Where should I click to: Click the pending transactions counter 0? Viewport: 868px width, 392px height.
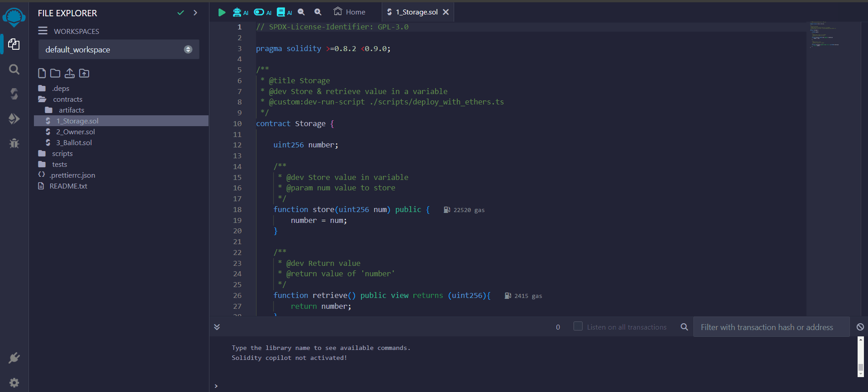558,327
